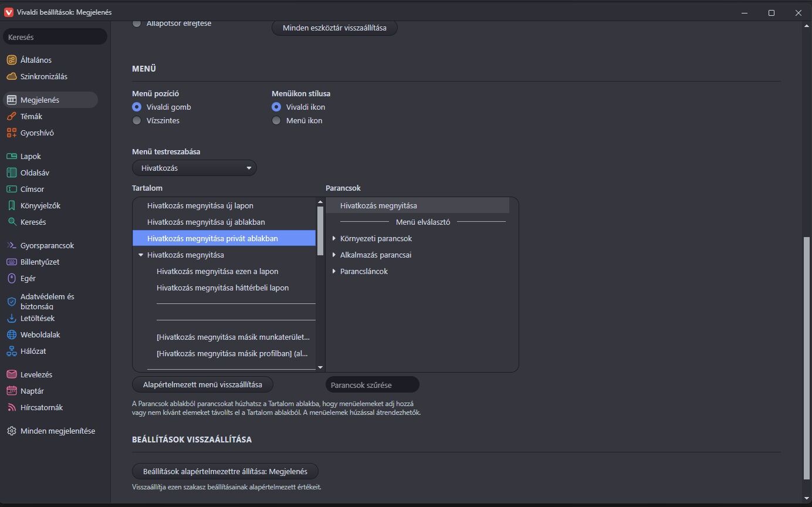The width and height of the screenshot is (812, 507).
Task: Click the Hírcsatornák feed icon
Action: 11,407
